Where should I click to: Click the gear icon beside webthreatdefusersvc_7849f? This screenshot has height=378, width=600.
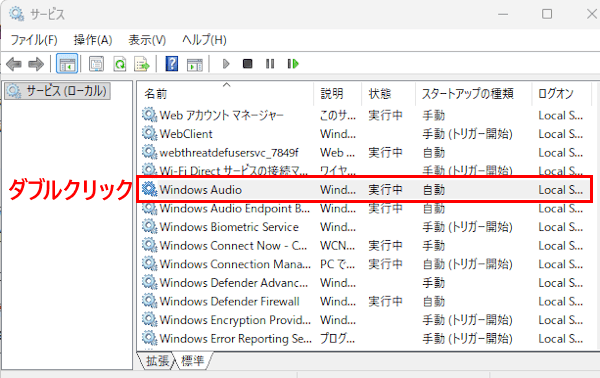point(149,152)
